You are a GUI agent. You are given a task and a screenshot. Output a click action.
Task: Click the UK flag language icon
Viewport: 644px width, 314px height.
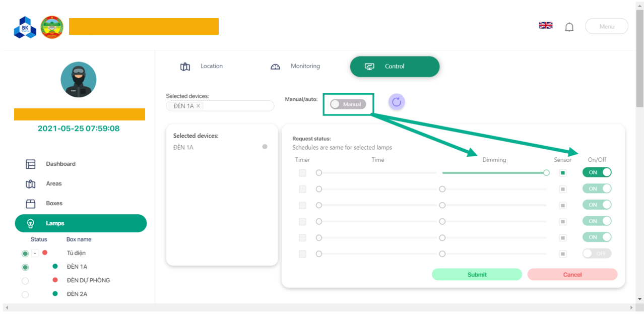click(545, 25)
